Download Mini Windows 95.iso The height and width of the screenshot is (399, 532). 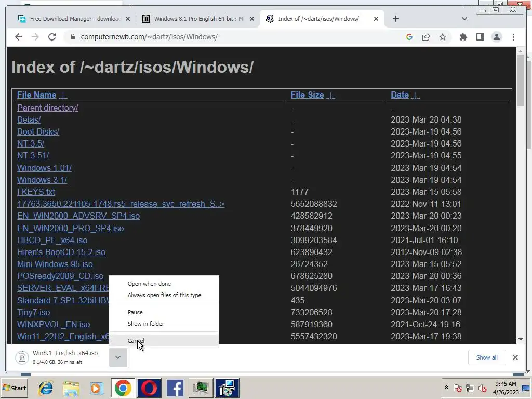point(55,264)
